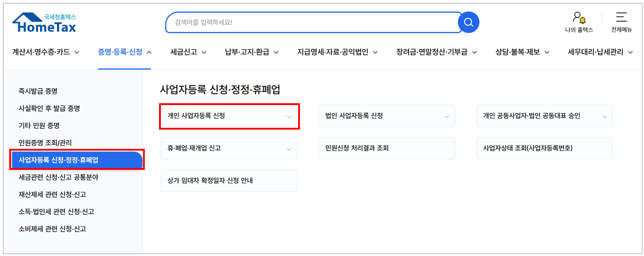Open the 납부·고지·환급 menu
The height and width of the screenshot is (256, 644).
coord(252,52)
